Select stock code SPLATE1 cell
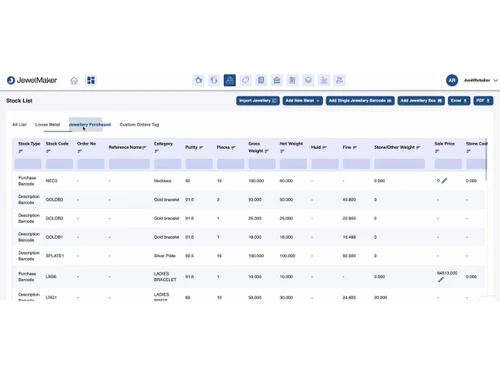500x375 pixels. point(55,256)
